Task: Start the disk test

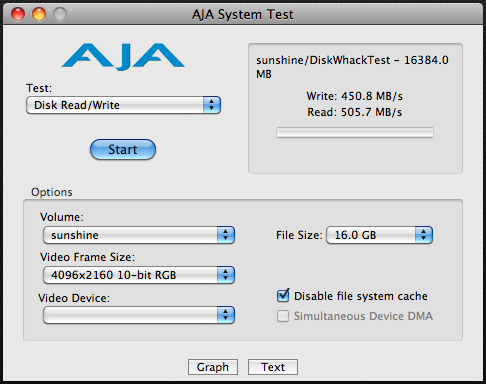Action: [x=123, y=149]
